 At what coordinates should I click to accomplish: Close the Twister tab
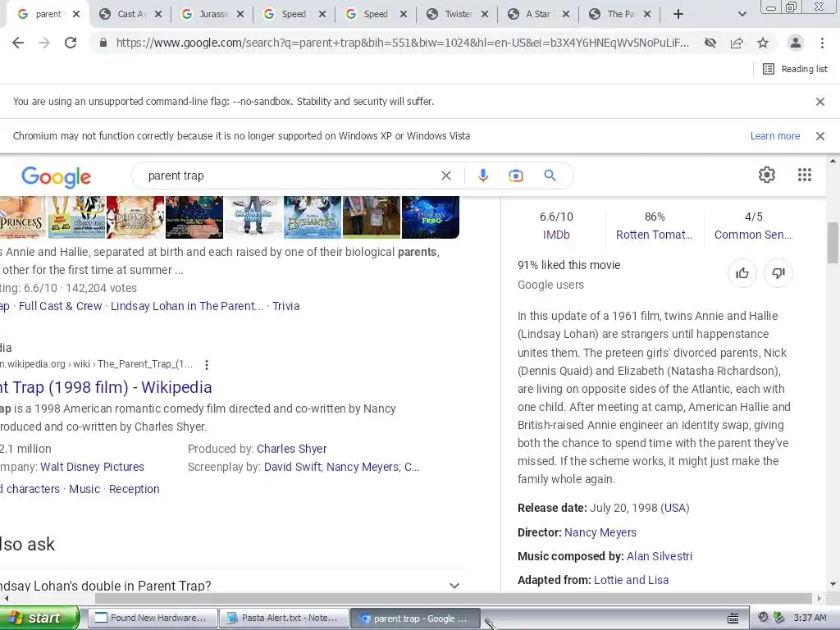tap(485, 15)
